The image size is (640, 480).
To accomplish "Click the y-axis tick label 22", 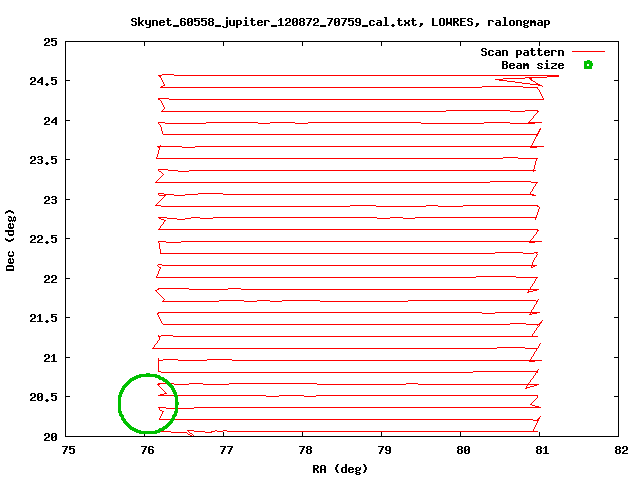I will [51, 279].
